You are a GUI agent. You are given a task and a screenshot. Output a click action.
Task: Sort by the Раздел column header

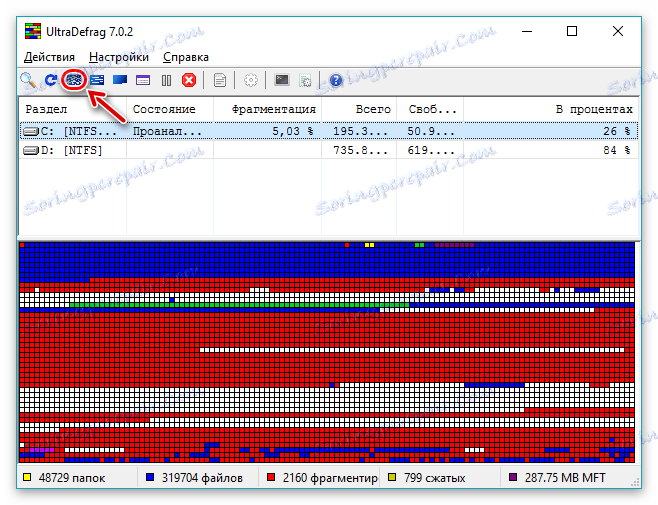(x=73, y=109)
